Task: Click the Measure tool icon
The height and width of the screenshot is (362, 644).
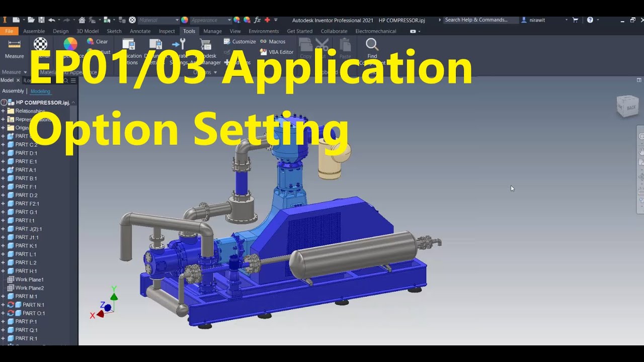Action: pos(14,44)
